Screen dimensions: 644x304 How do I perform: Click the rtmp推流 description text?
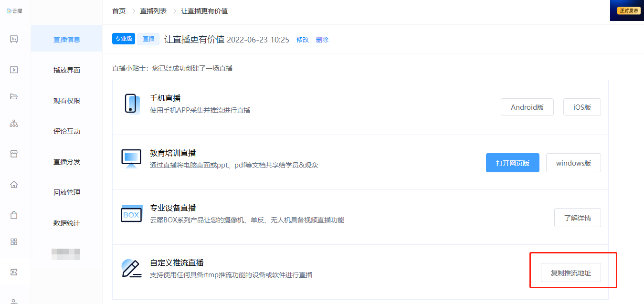(x=231, y=274)
